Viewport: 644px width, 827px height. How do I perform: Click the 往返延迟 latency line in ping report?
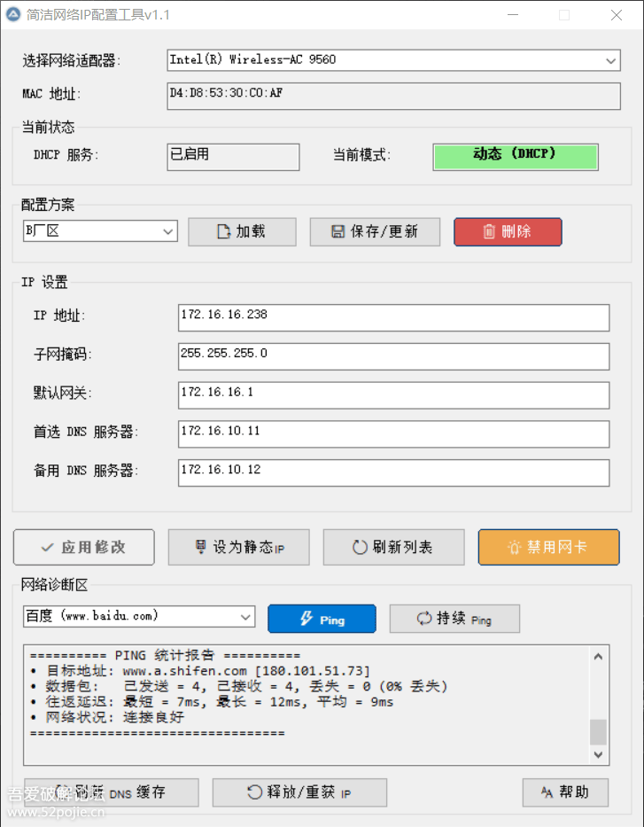click(x=212, y=702)
